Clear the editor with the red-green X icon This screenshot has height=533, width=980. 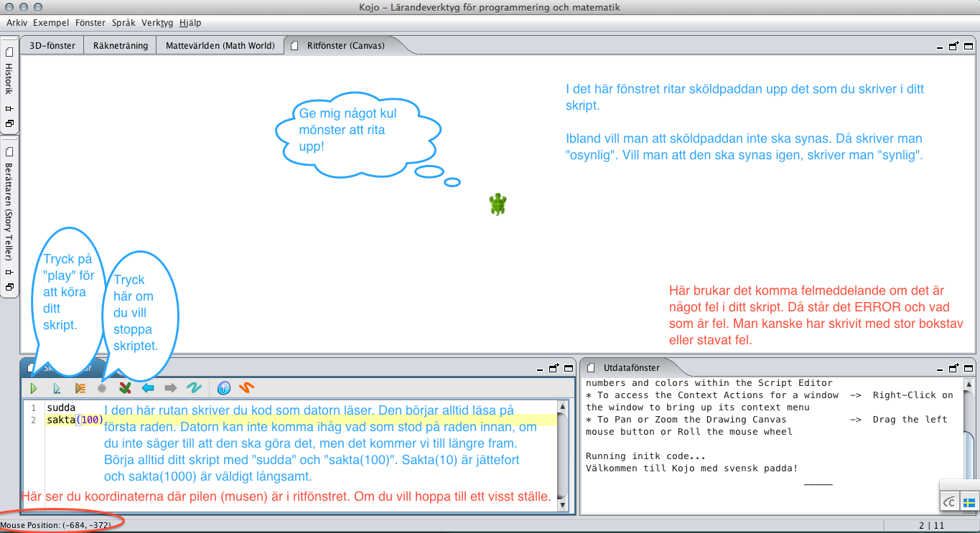coord(125,388)
